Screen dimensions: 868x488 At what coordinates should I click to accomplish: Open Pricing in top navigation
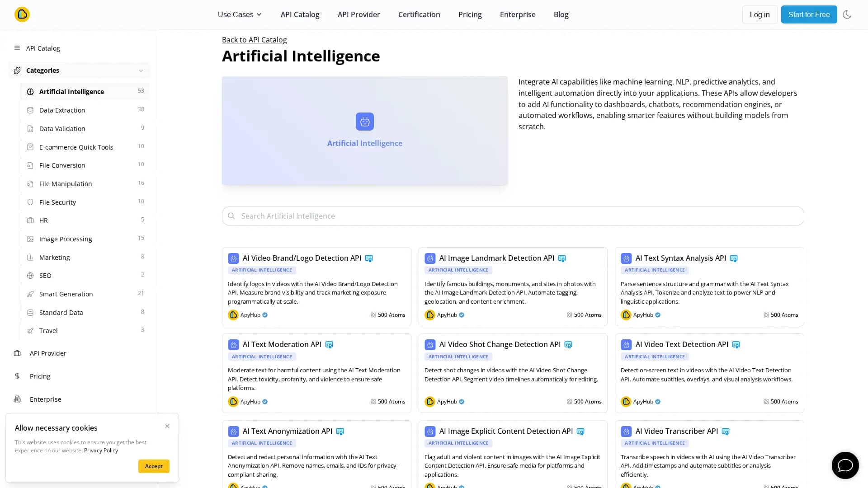(470, 14)
